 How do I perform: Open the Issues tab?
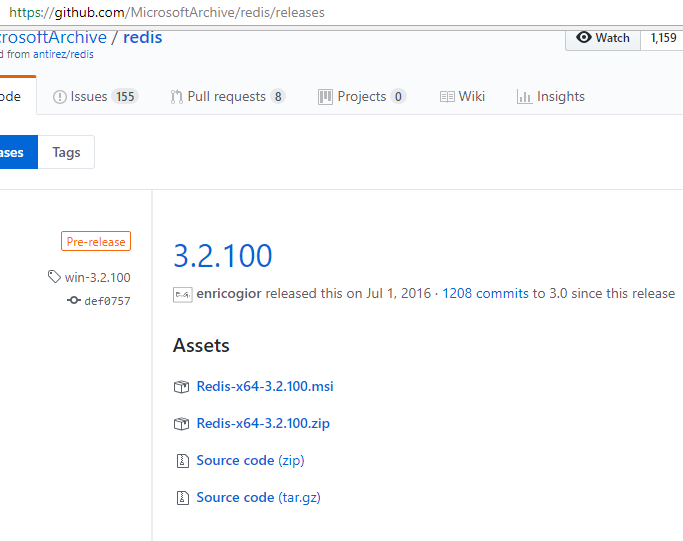tap(96, 97)
